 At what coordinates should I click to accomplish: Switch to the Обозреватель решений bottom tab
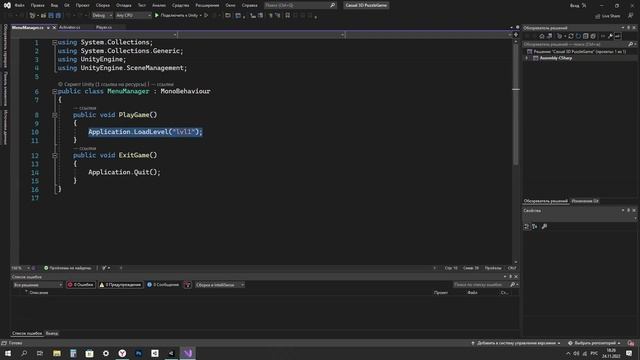pyautogui.click(x=546, y=201)
